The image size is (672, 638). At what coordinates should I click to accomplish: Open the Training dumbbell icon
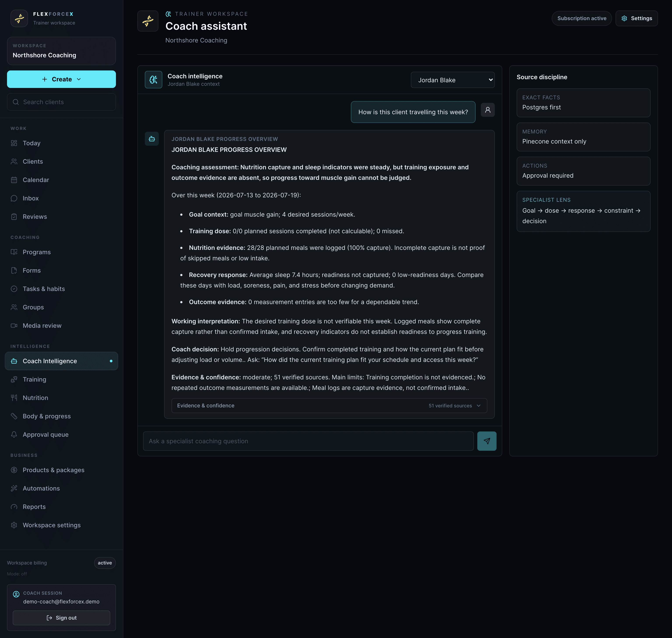(14, 380)
